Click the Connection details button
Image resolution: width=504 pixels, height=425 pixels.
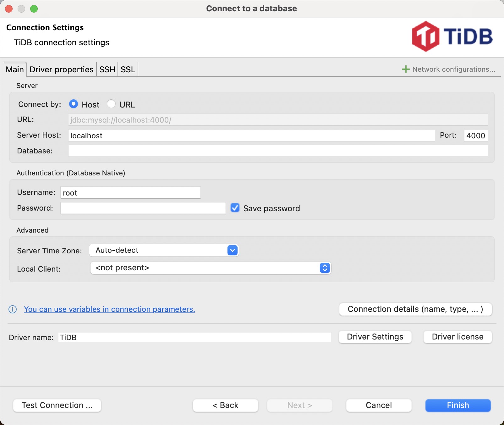(x=415, y=309)
